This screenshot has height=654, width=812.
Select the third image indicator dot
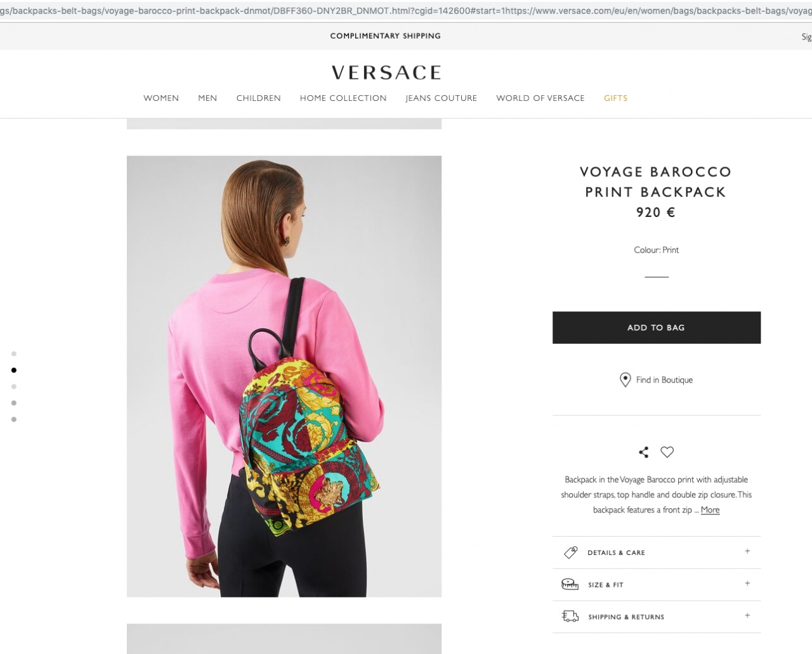click(14, 386)
